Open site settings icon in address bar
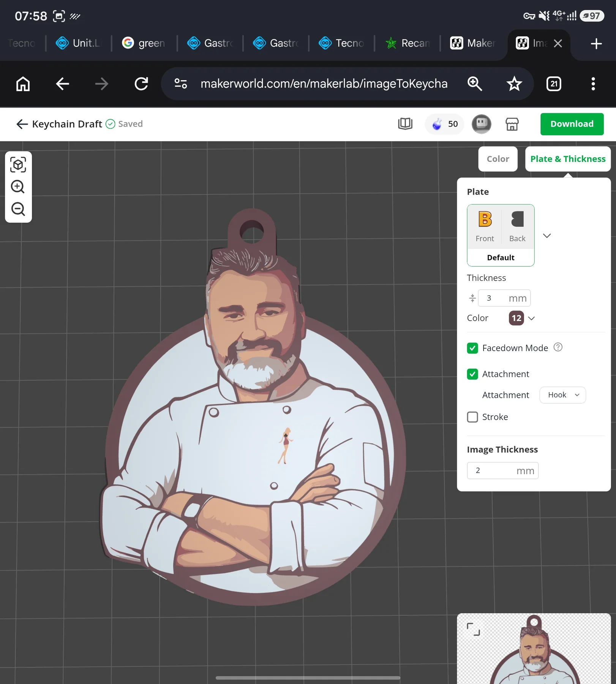This screenshot has width=616, height=684. 181,84
